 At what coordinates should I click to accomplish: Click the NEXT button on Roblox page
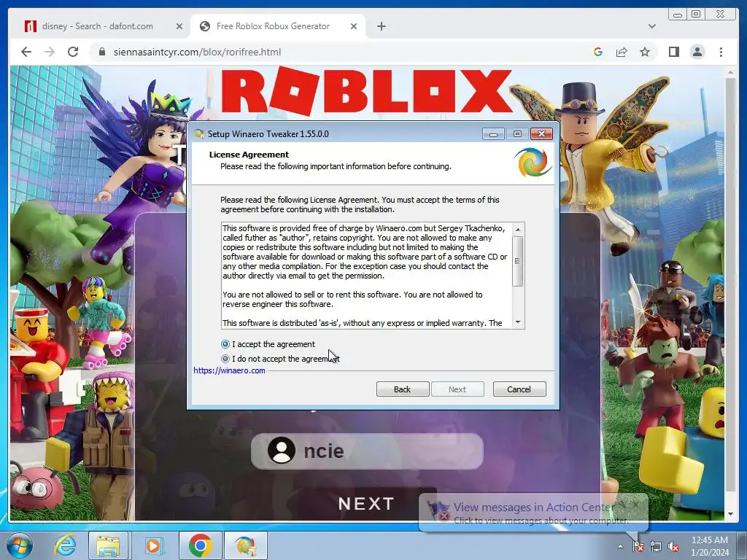point(366,503)
